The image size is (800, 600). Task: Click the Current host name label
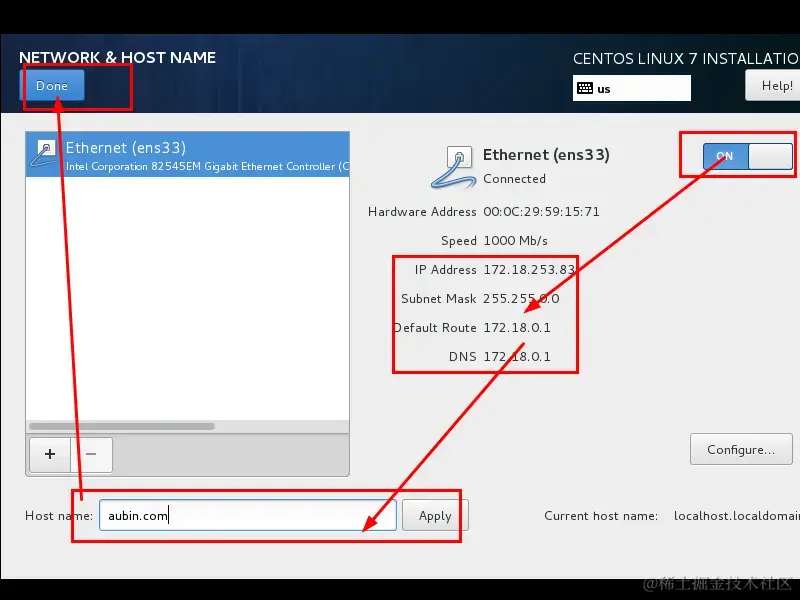coord(601,516)
